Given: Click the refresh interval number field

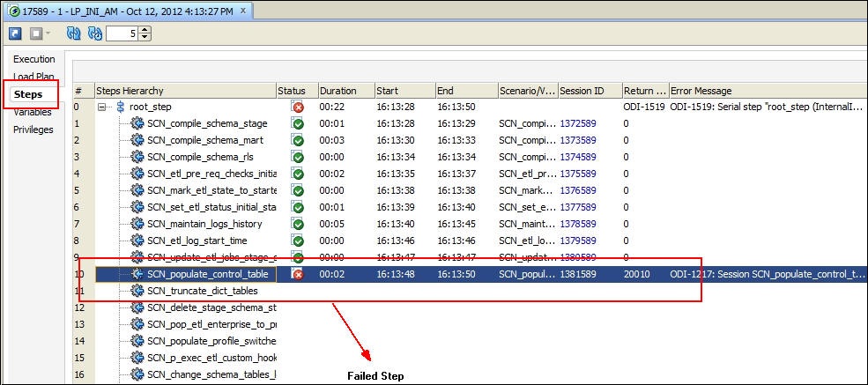Looking at the screenshot, I should click(x=122, y=33).
